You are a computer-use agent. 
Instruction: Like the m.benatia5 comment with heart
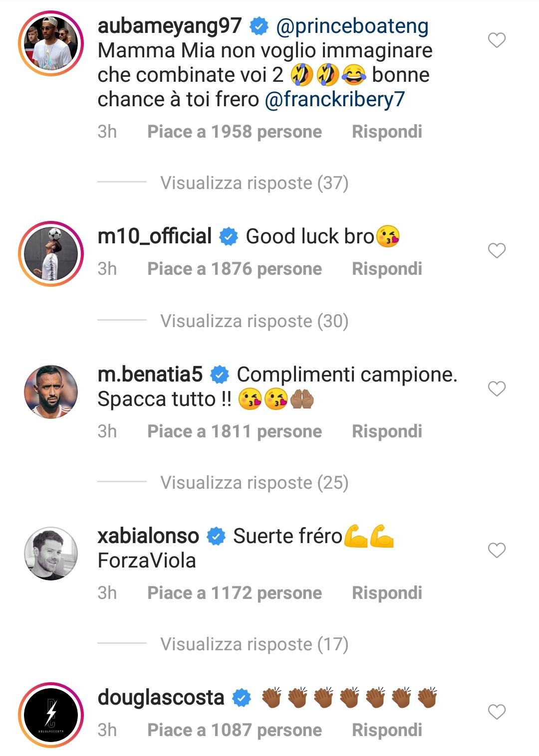[x=497, y=389]
